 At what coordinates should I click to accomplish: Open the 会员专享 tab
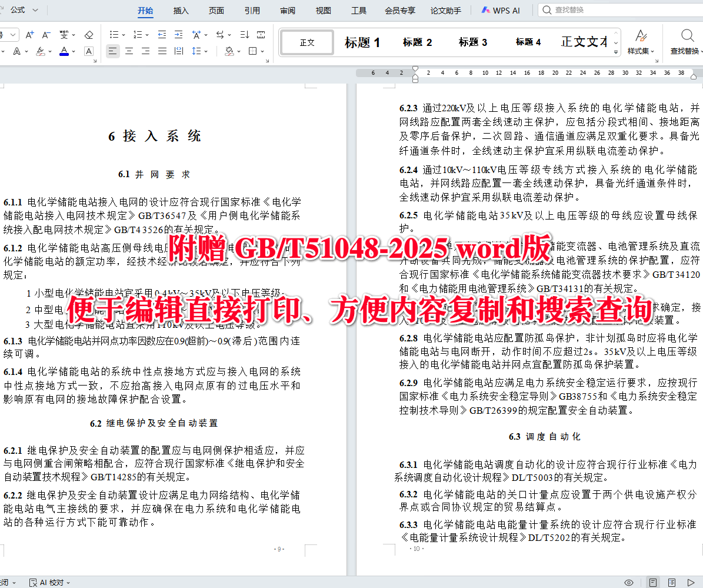[400, 11]
